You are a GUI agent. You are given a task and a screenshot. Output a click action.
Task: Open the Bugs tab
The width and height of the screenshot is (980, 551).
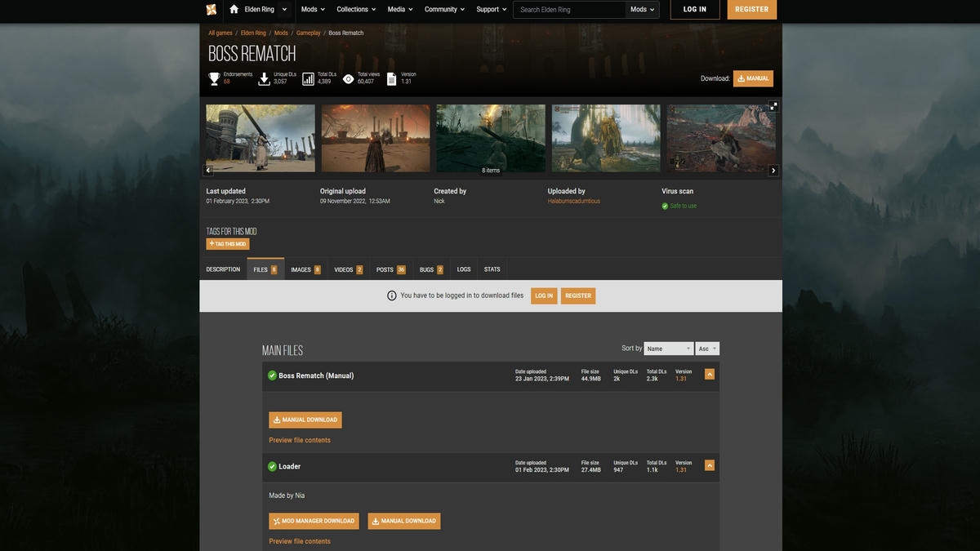(431, 269)
